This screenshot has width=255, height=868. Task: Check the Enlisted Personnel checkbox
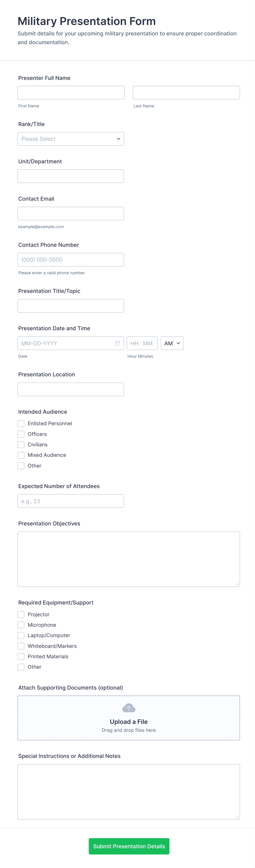click(21, 423)
